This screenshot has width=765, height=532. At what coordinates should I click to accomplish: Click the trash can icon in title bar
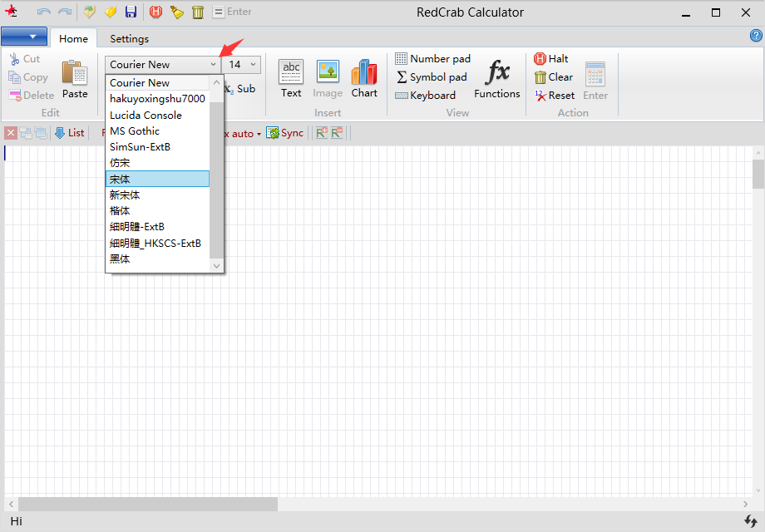[198, 12]
